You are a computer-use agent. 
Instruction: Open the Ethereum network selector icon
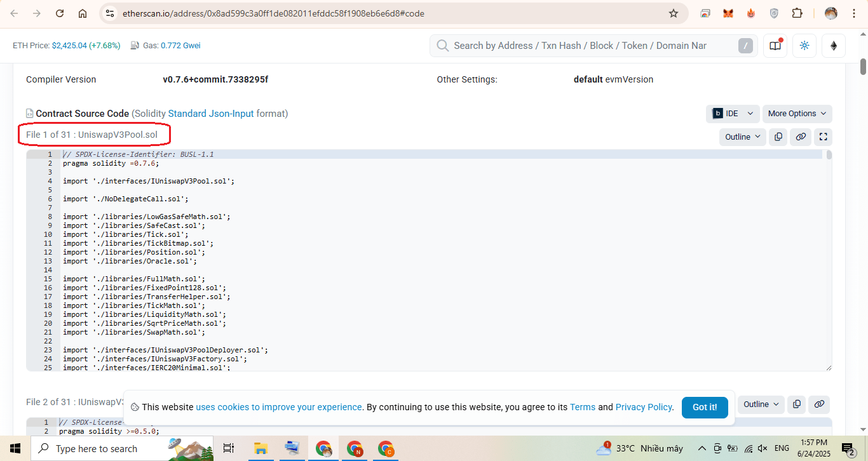point(834,46)
